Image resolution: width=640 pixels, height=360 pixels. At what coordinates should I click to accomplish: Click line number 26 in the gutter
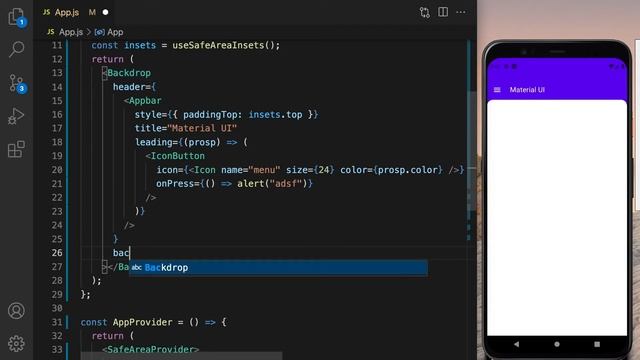[57, 253]
